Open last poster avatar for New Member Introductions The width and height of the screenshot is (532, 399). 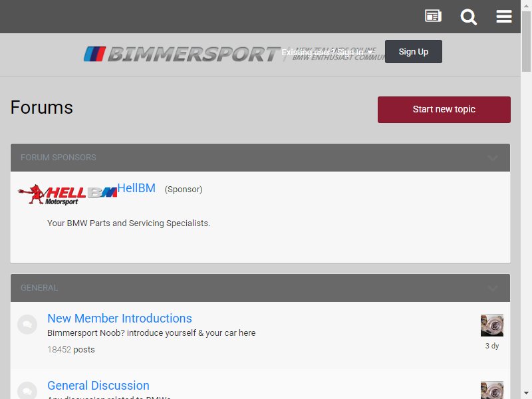pos(492,325)
